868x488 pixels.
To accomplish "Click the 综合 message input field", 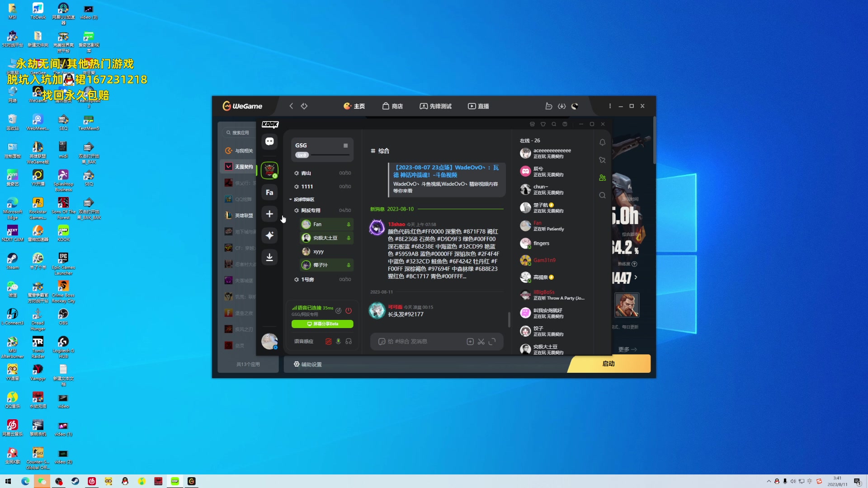I will click(425, 342).
